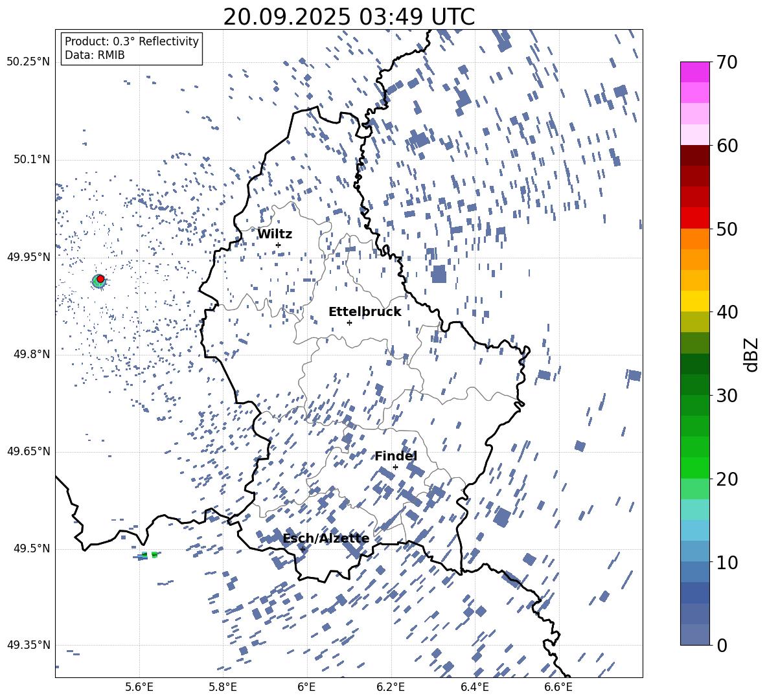Click the "Data: RMIB" label

point(95,55)
